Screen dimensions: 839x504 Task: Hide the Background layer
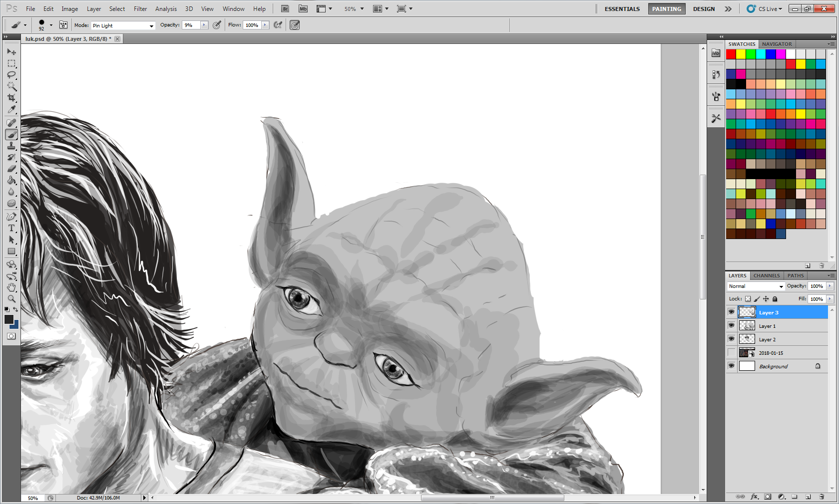click(731, 366)
